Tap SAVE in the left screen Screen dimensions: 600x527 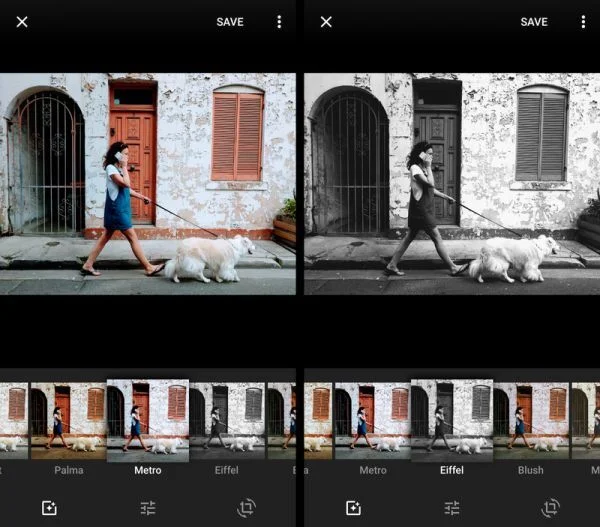click(x=230, y=22)
